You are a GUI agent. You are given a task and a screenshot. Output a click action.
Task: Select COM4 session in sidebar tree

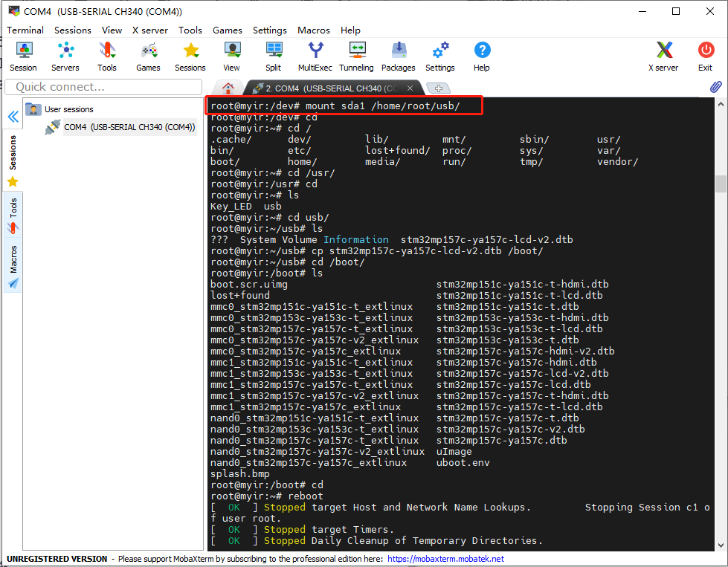[120, 127]
